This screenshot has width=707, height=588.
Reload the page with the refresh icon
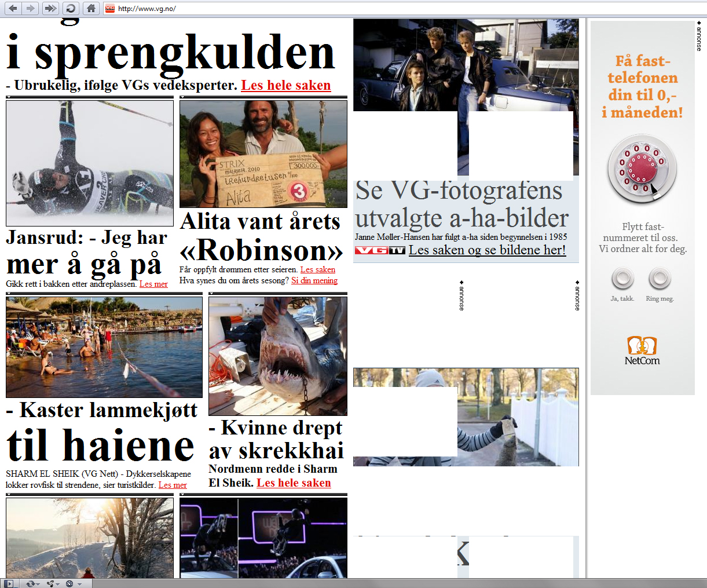coord(71,8)
